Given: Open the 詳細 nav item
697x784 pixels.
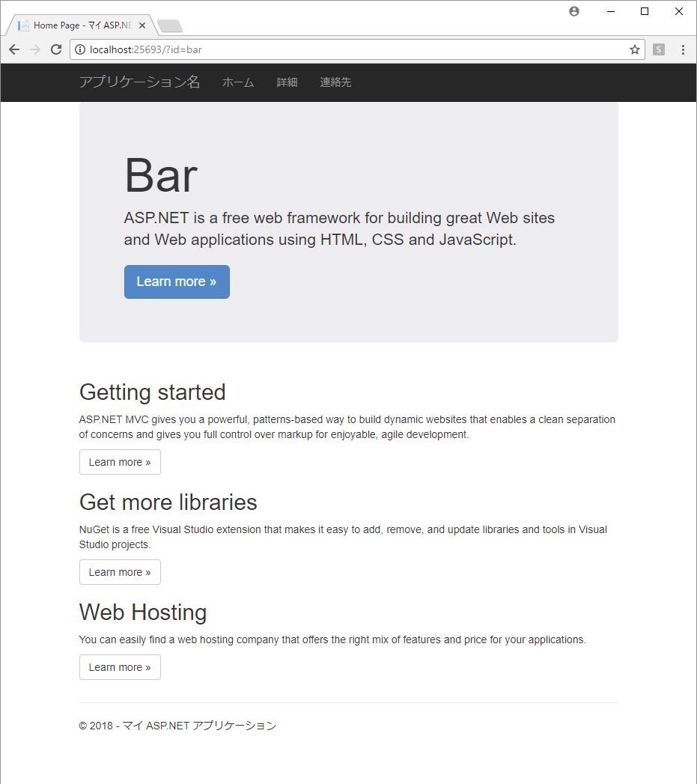Looking at the screenshot, I should pos(287,82).
